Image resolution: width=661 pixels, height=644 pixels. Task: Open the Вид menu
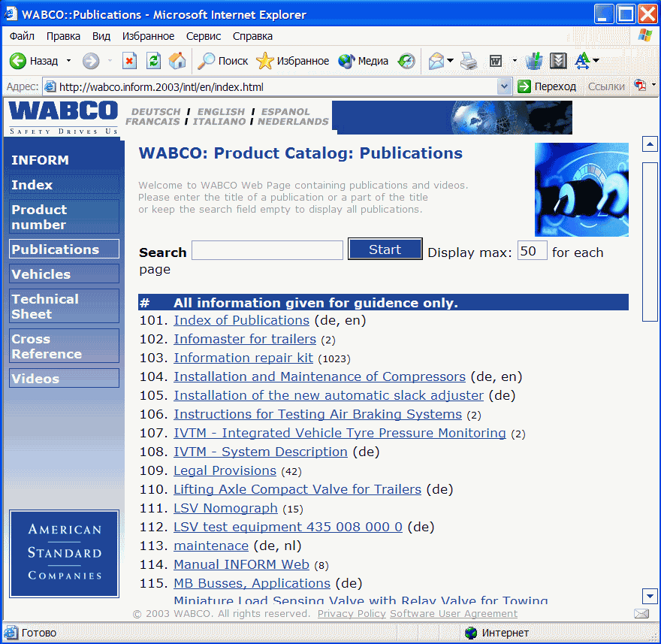[101, 36]
